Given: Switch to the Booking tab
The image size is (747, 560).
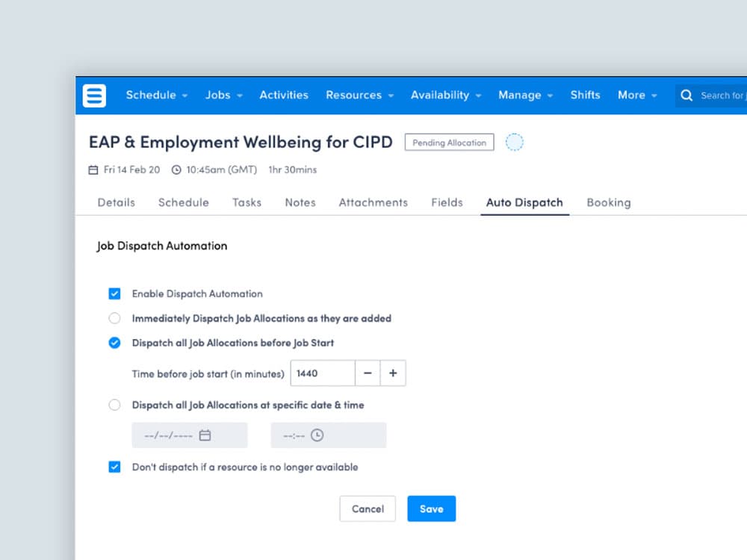Looking at the screenshot, I should 609,203.
